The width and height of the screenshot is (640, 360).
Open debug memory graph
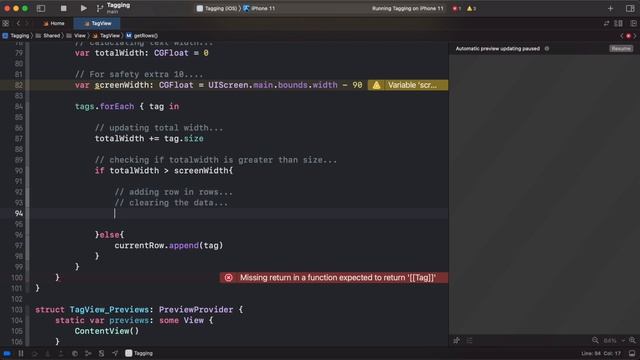pos(88,353)
